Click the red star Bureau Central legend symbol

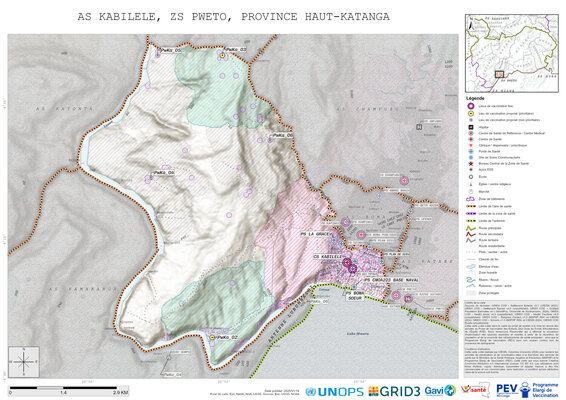click(x=471, y=164)
